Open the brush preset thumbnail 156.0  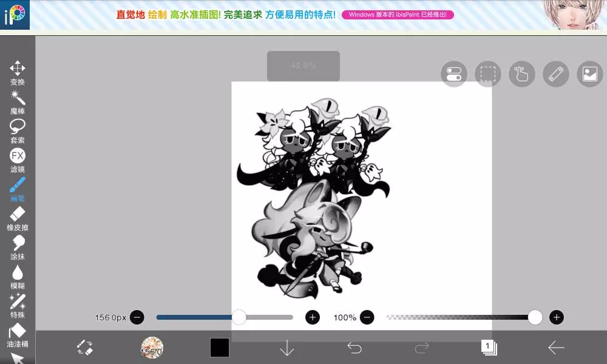pos(152,348)
